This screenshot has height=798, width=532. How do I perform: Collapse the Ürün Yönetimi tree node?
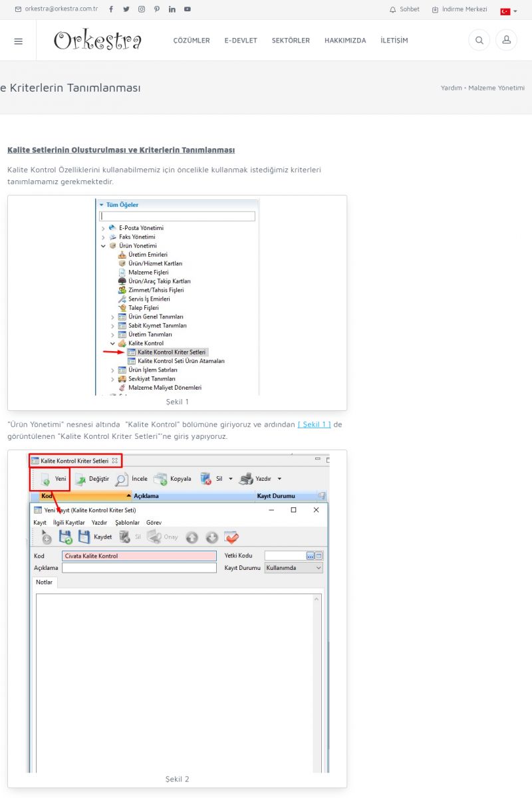click(103, 245)
